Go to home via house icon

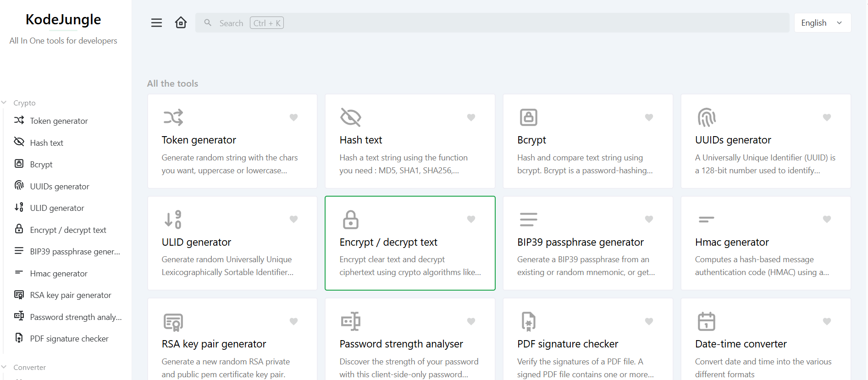click(x=181, y=22)
